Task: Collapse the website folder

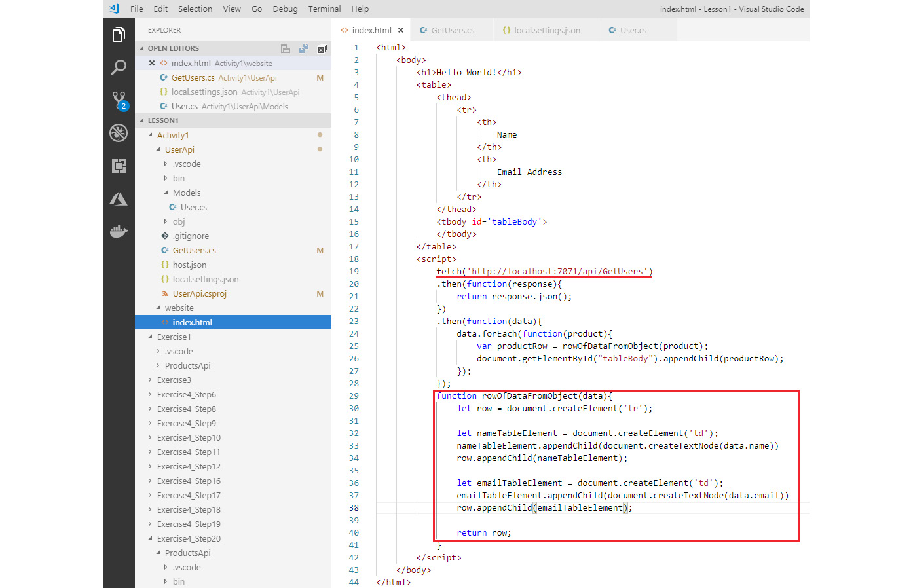Action: point(158,308)
